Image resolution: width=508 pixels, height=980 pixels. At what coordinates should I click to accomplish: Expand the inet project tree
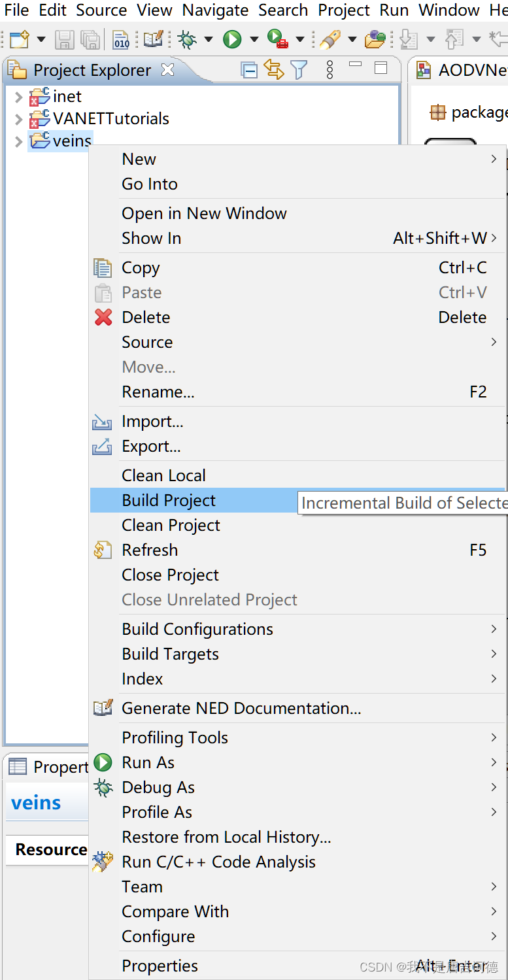click(18, 97)
